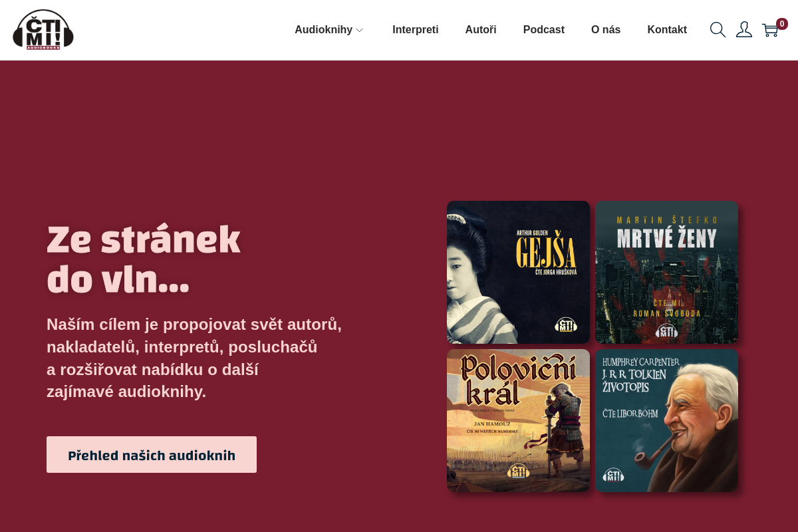Open the J. R. R. Tolkien Životopis cover
Screen dimensions: 798x532
coord(666,420)
